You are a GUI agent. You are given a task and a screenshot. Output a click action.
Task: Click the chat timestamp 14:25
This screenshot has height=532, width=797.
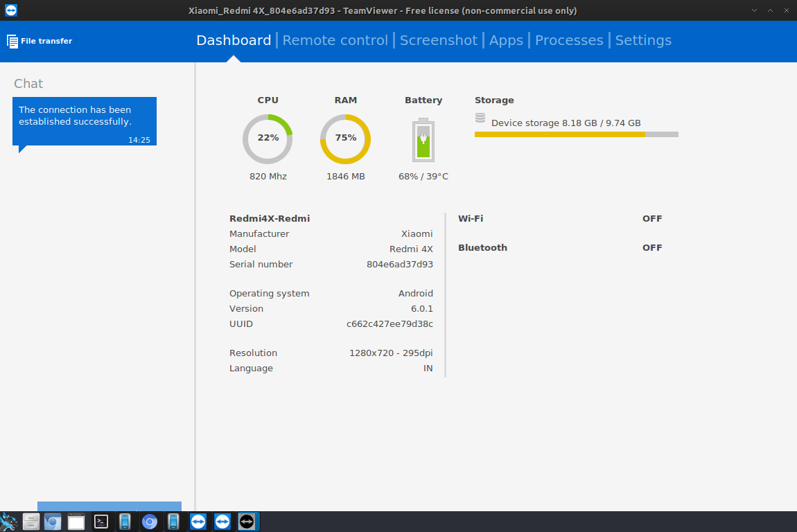[x=139, y=140]
